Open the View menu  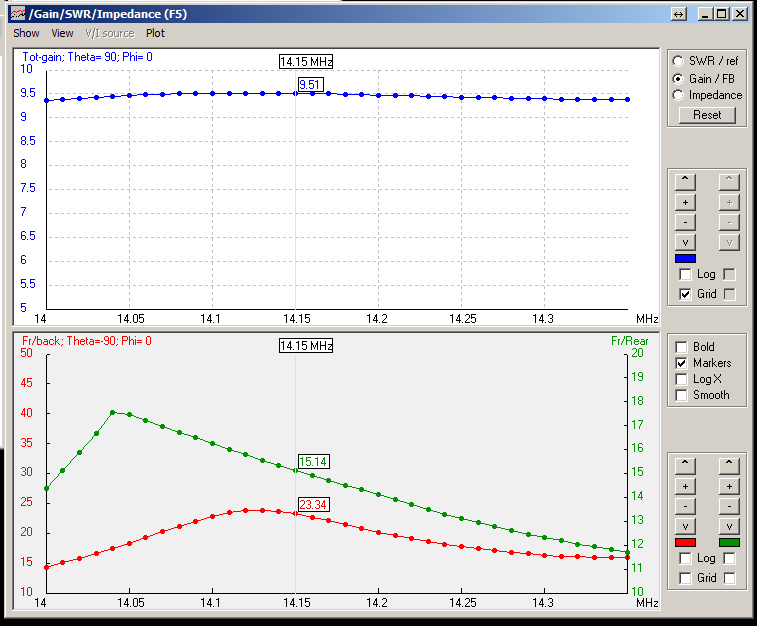pos(62,33)
